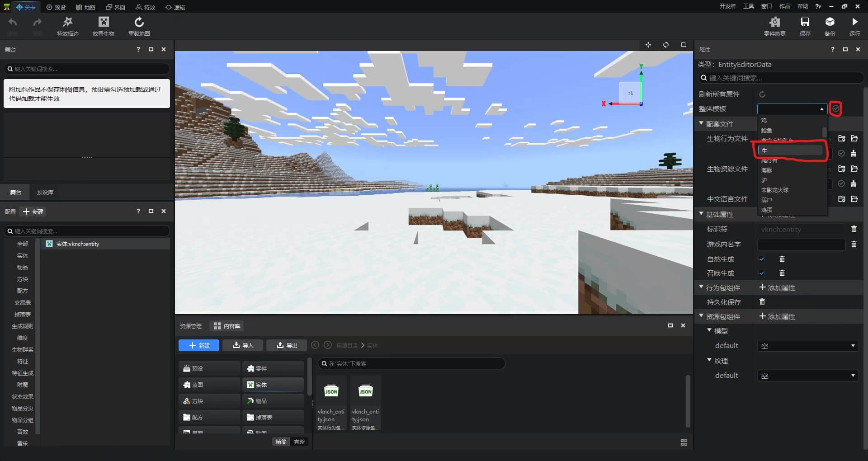Open folder icon for 生物行为文件
The height and width of the screenshot is (461, 868).
click(x=854, y=138)
